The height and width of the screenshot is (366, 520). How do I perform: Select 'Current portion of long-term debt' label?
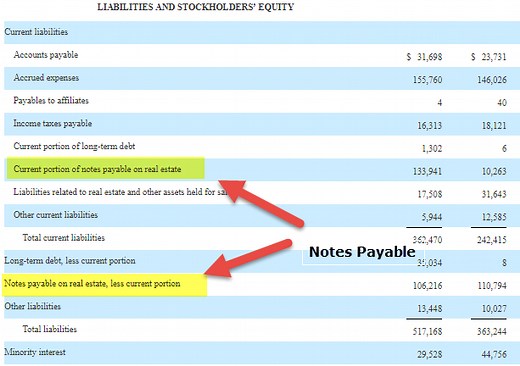point(74,146)
